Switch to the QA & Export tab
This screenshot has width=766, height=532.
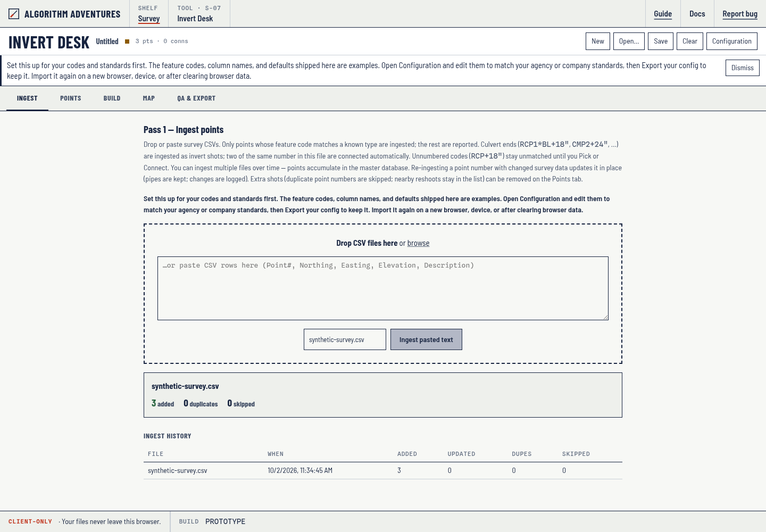click(x=196, y=98)
